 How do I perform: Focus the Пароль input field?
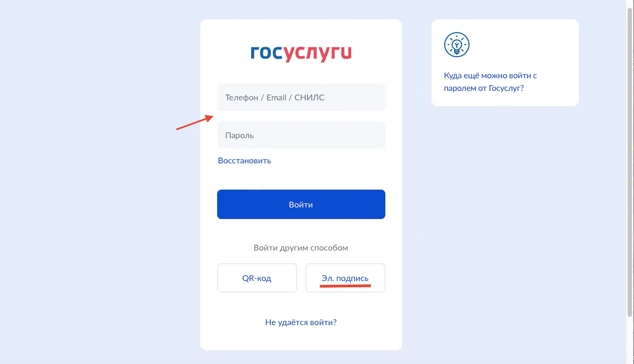point(301,135)
